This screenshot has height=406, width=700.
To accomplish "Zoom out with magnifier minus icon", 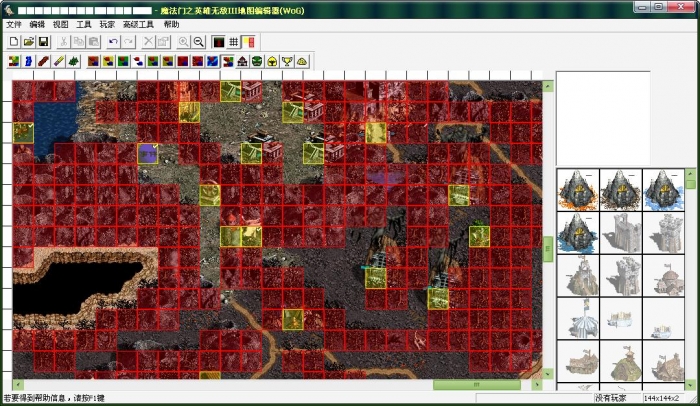I will pyautogui.click(x=198, y=42).
